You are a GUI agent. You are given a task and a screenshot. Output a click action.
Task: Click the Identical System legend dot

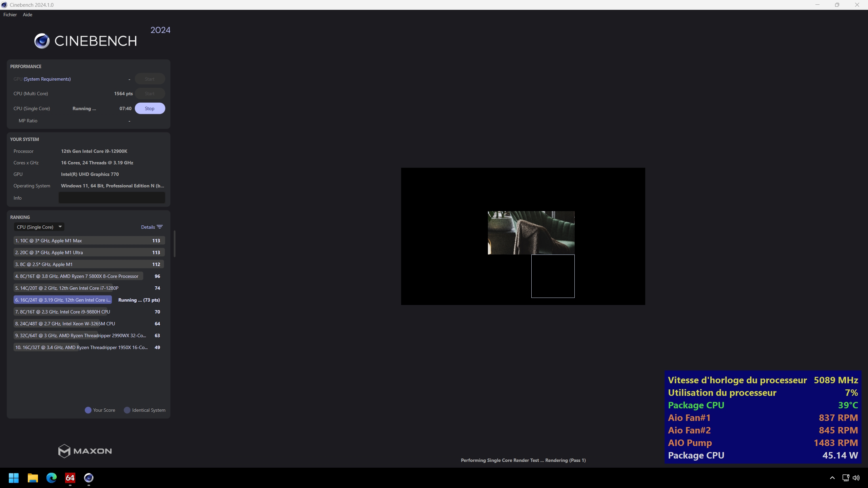[127, 410]
